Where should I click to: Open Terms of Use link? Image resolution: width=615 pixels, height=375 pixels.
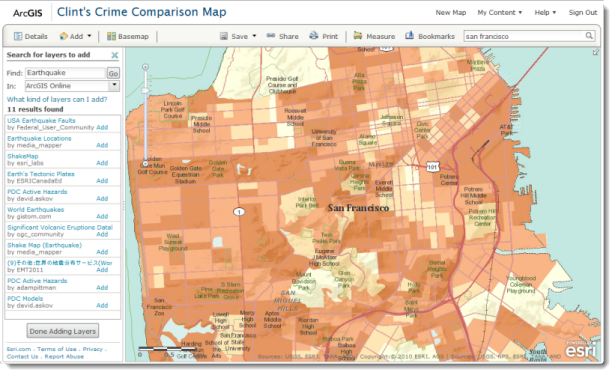click(57, 349)
